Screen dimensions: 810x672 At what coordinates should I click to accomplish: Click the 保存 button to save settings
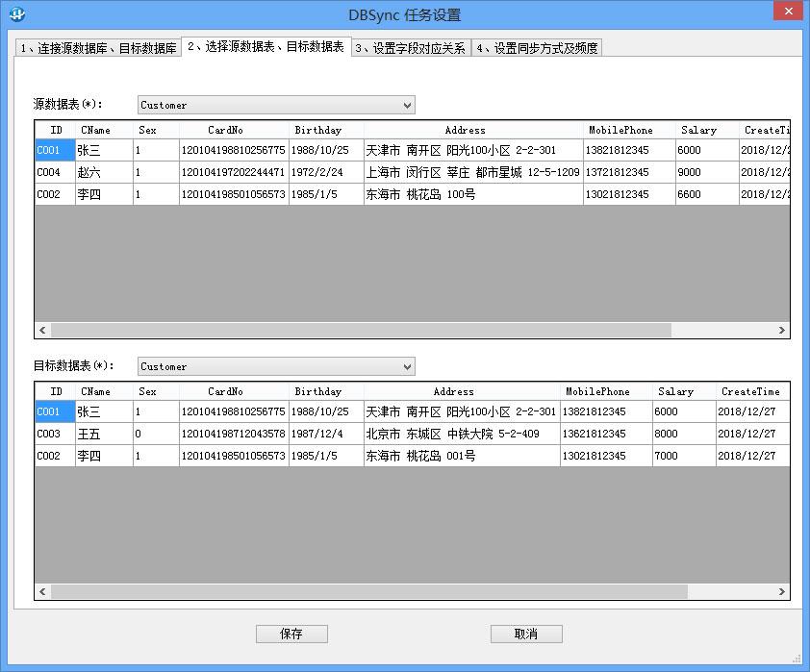coord(291,634)
